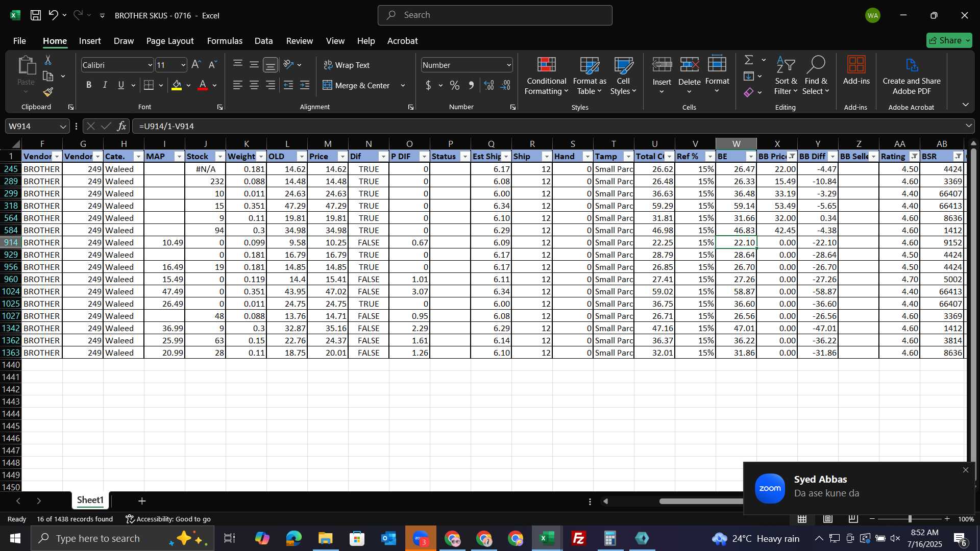The height and width of the screenshot is (551, 980).
Task: Click the Decrease Decimal icon
Action: 506,86
